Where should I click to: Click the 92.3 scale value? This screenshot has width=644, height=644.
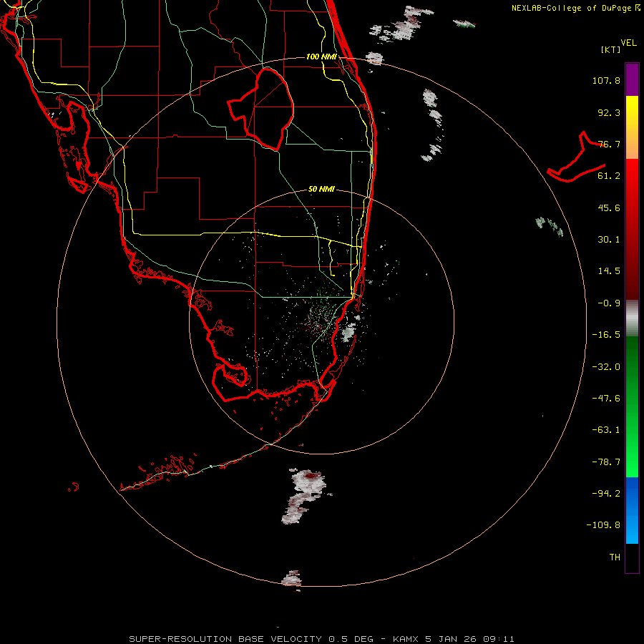click(x=609, y=112)
